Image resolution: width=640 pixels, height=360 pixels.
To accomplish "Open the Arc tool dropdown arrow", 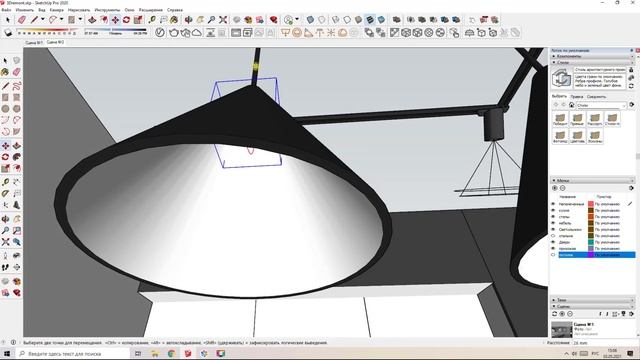I will (62, 20).
